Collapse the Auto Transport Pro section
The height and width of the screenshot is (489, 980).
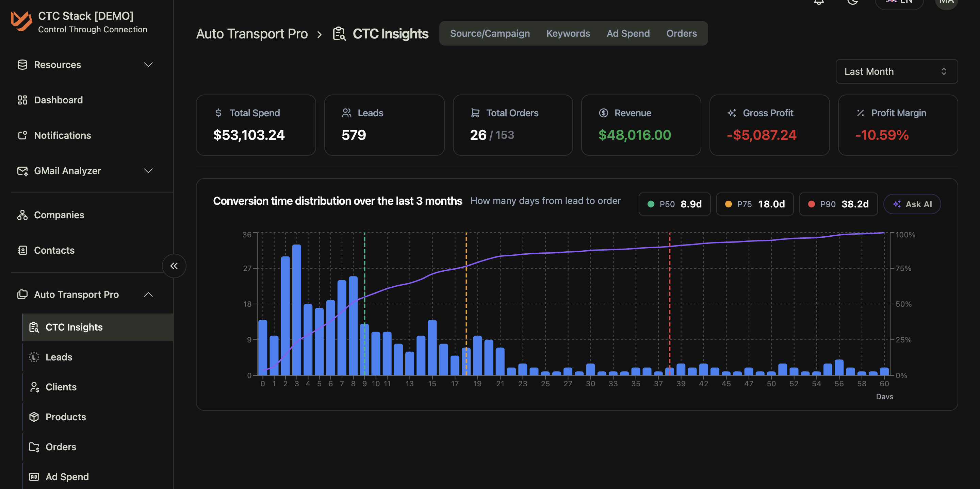[x=149, y=294]
